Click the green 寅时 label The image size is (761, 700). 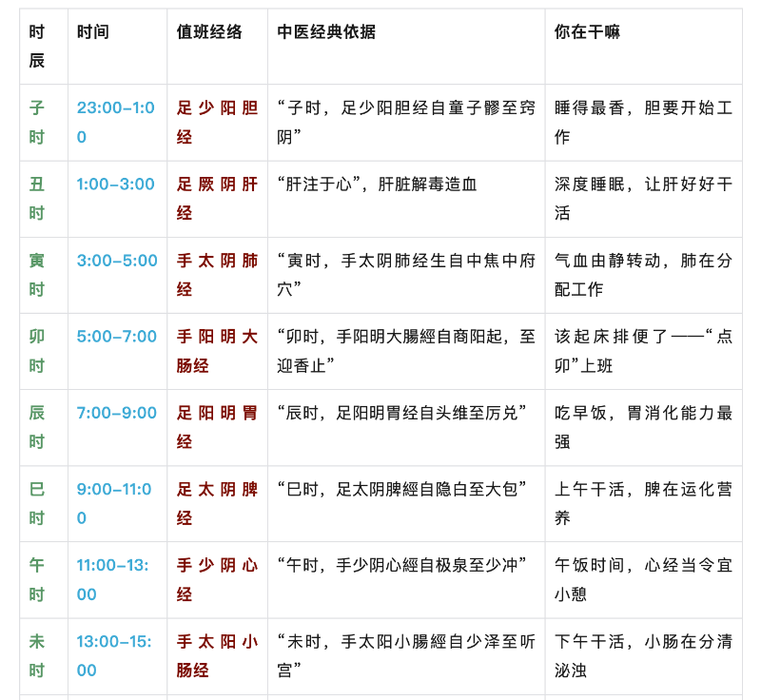37,275
